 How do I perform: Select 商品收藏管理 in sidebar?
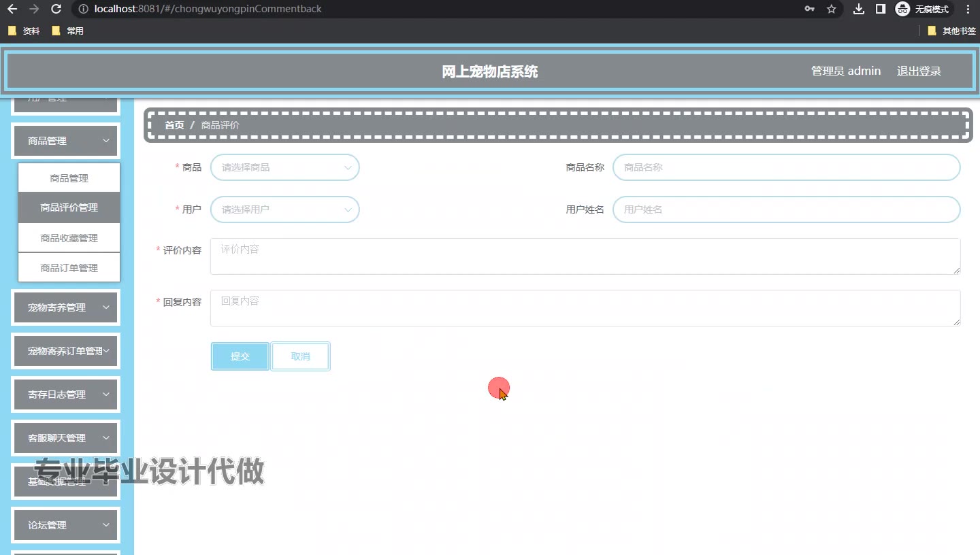pyautogui.click(x=69, y=238)
